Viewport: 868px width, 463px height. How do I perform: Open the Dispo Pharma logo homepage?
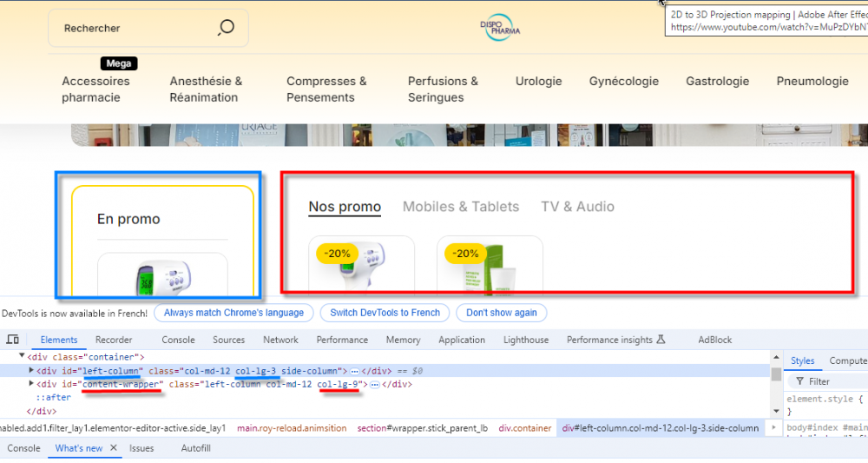(x=500, y=28)
